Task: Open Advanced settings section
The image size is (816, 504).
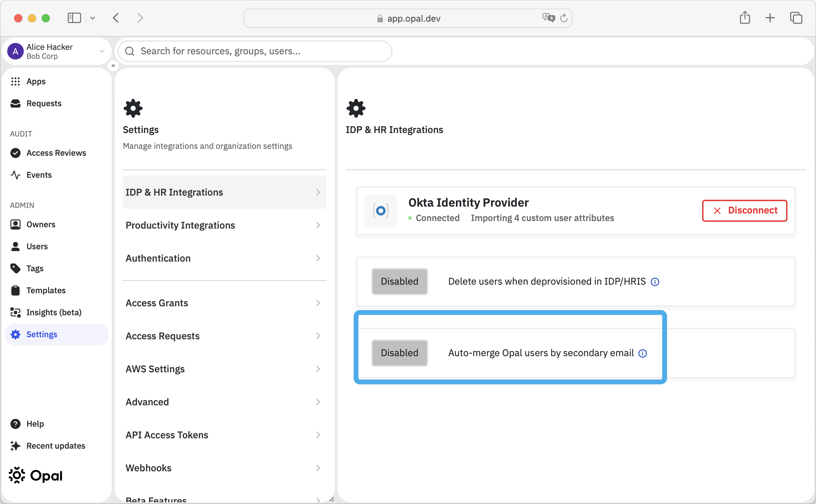Action: pyautogui.click(x=224, y=402)
